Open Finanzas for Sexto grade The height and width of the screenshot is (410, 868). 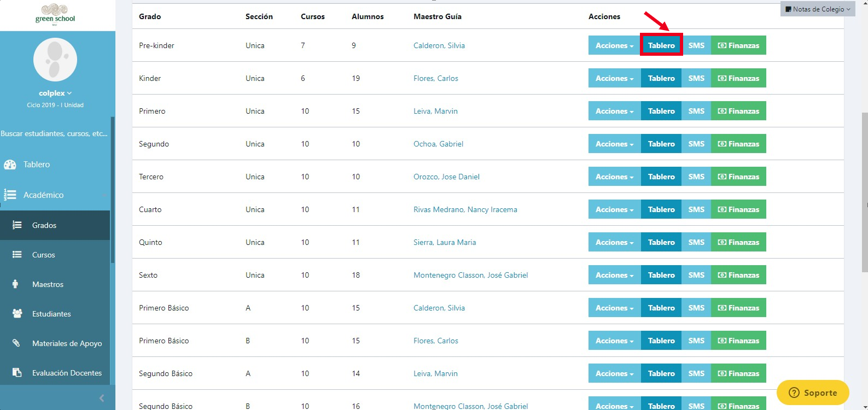738,275
